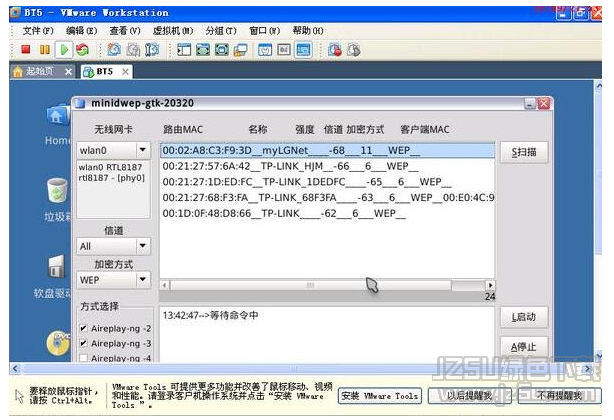
Task: Click the network list scroll right arrow
Action: 490,285
